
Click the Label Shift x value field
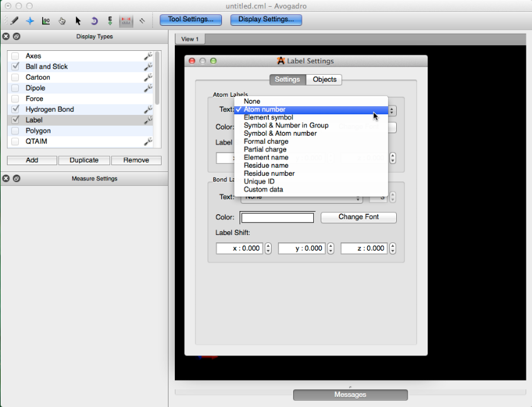(239, 248)
